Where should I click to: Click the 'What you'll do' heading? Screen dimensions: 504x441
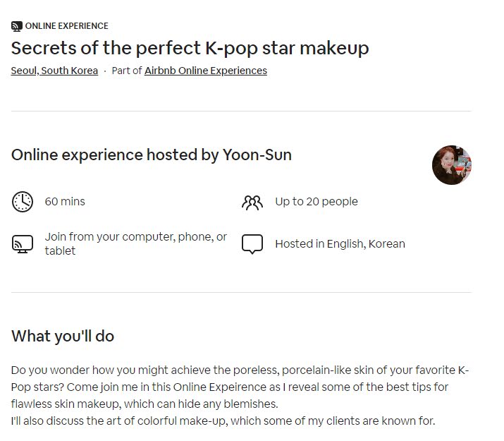(63, 336)
